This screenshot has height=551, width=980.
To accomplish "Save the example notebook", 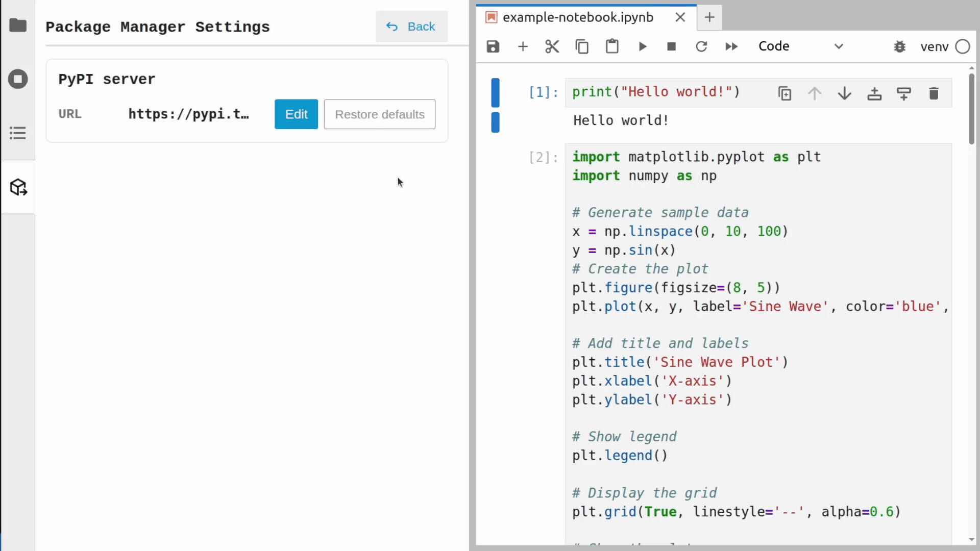I will click(493, 46).
